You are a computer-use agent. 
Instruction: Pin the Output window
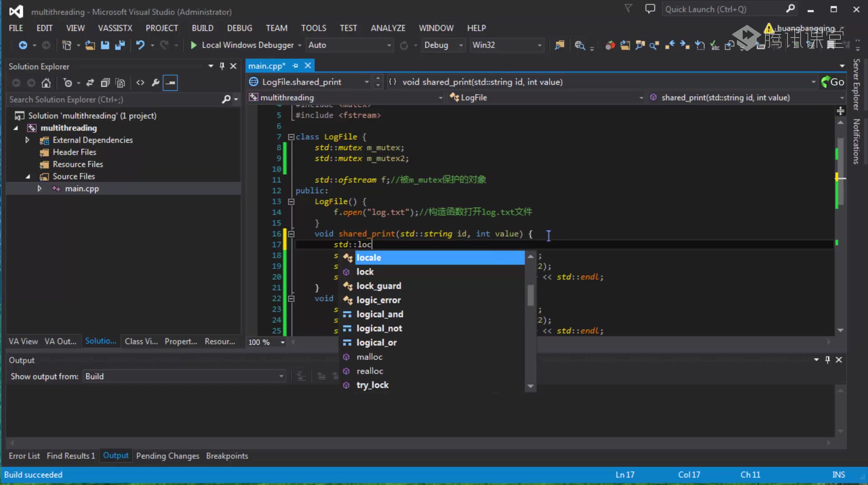(x=828, y=360)
